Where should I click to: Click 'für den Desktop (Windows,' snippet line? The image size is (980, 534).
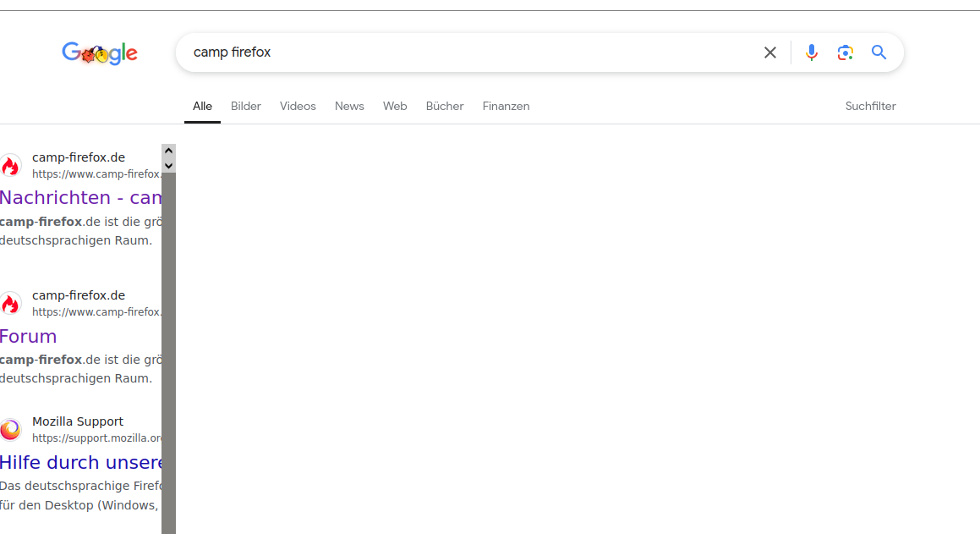pyautogui.click(x=79, y=505)
